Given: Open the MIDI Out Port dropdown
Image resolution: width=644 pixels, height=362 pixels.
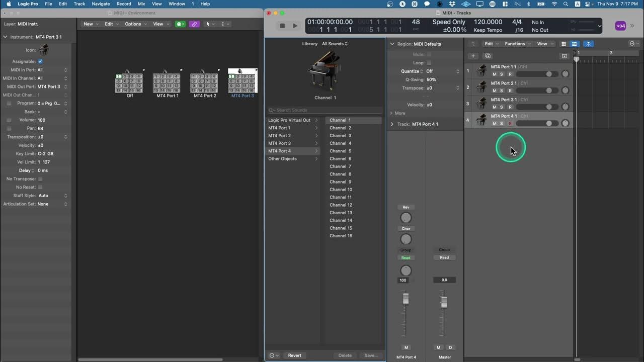Looking at the screenshot, I should tap(52, 86).
